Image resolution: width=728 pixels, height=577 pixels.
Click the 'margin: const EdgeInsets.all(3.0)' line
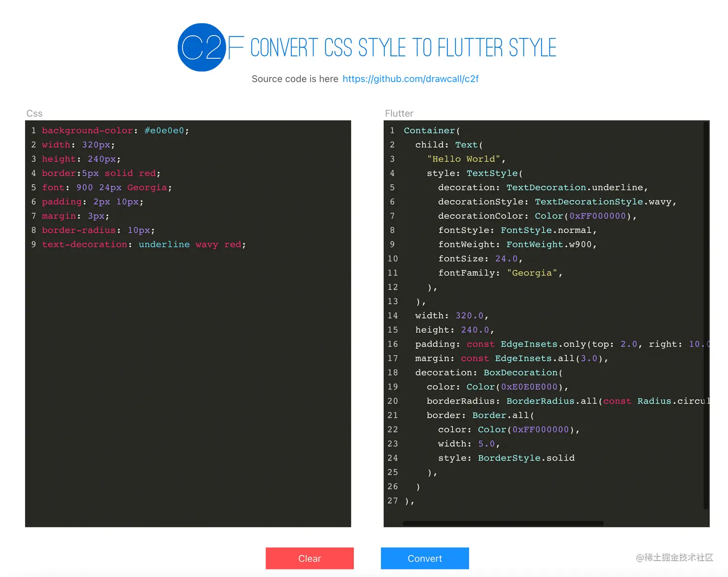511,358
